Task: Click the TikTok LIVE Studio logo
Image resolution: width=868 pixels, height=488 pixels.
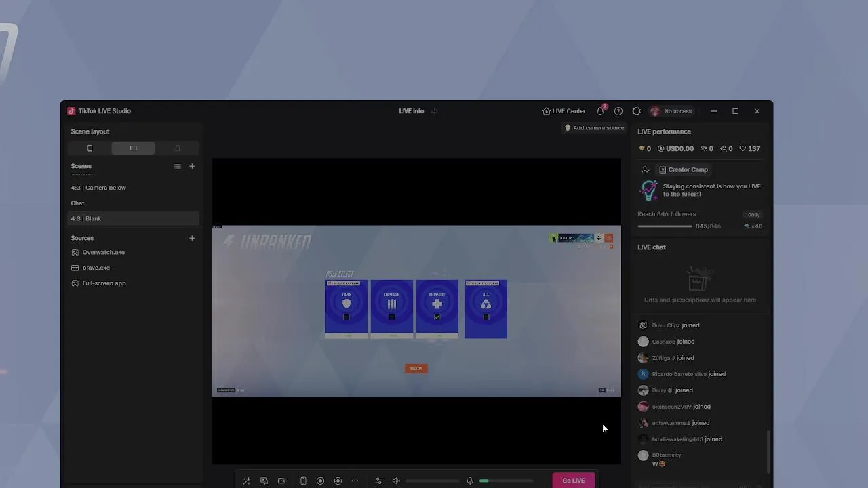Action: [71, 111]
